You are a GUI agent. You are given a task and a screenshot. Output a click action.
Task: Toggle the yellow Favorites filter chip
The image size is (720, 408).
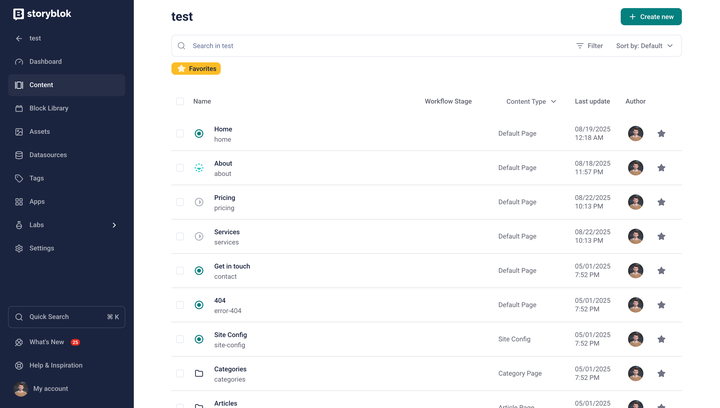pos(196,69)
